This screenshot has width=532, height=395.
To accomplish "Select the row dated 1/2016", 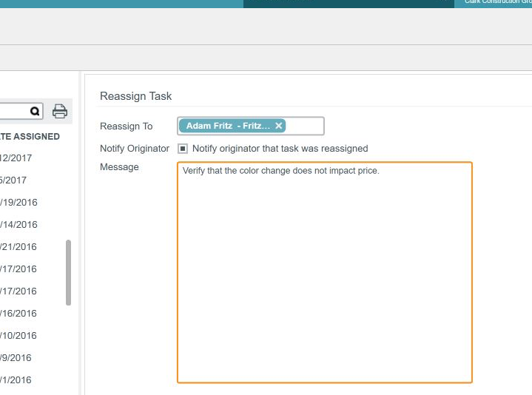I will point(16,379).
